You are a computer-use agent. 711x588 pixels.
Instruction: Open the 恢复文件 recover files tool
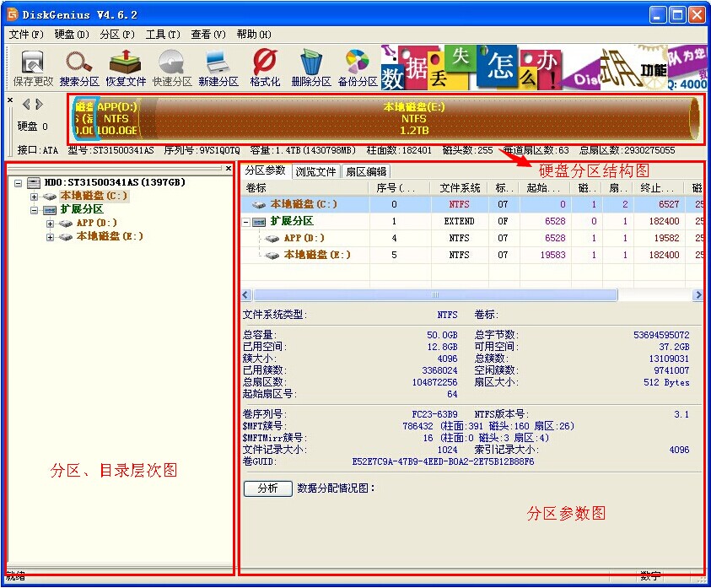126,67
